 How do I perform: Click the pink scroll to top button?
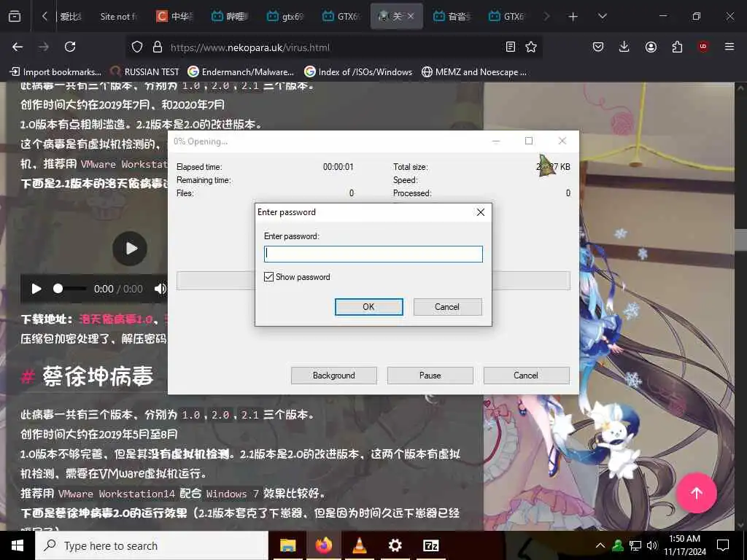(697, 493)
